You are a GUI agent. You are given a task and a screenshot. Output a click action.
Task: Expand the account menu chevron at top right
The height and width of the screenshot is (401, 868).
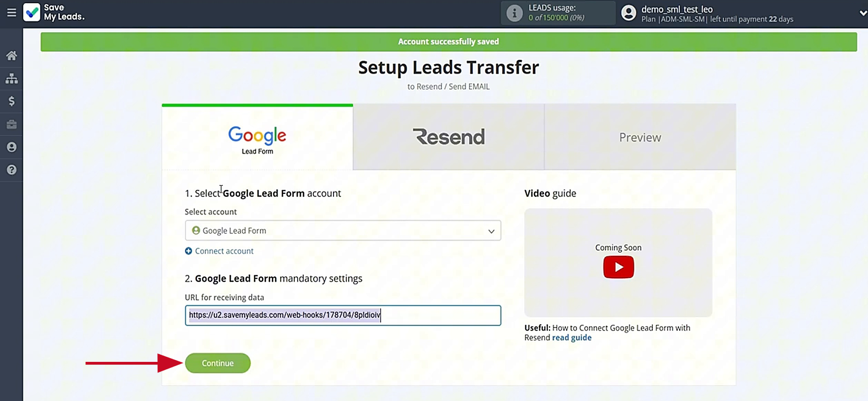[x=863, y=13]
